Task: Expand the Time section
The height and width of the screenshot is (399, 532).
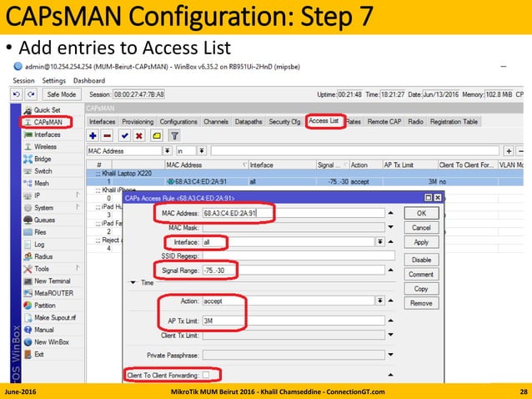Action: click(133, 282)
